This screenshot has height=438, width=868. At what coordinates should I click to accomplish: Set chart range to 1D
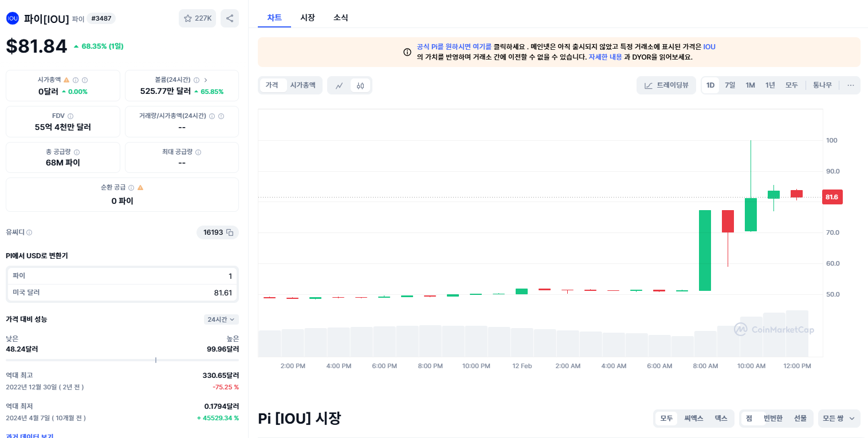click(x=710, y=85)
